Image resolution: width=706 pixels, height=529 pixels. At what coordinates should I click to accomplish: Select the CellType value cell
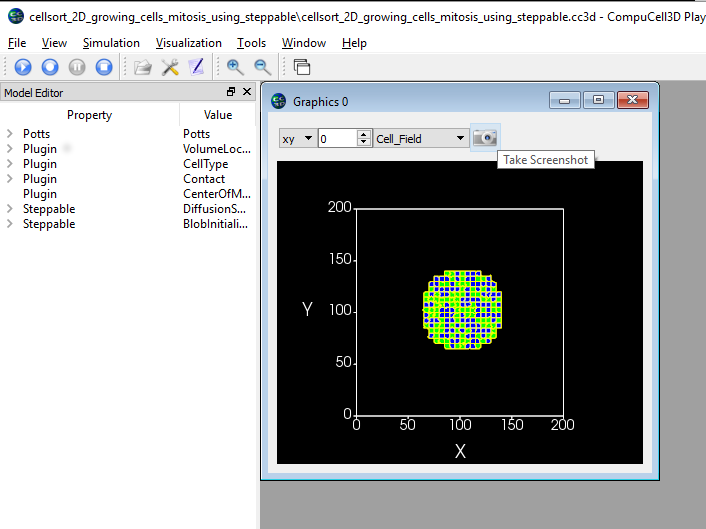205,164
